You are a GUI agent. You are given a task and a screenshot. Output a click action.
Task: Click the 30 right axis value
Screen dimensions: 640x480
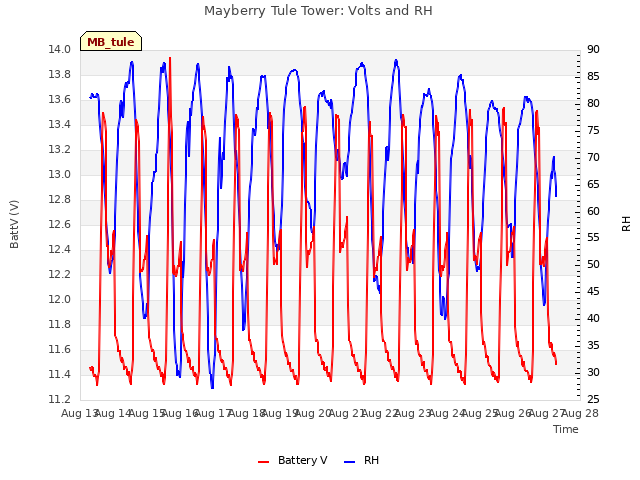(593, 372)
